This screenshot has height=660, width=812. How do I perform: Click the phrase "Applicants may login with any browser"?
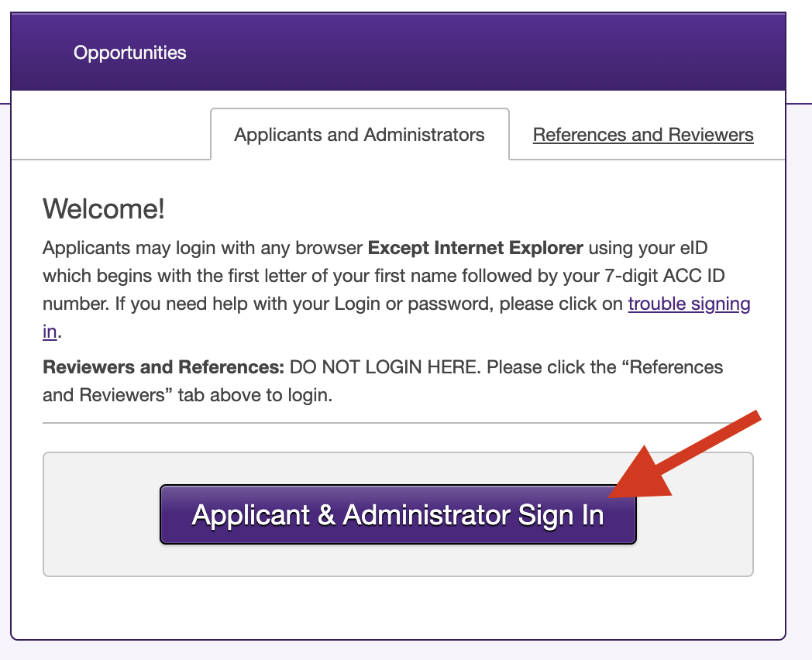(202, 249)
